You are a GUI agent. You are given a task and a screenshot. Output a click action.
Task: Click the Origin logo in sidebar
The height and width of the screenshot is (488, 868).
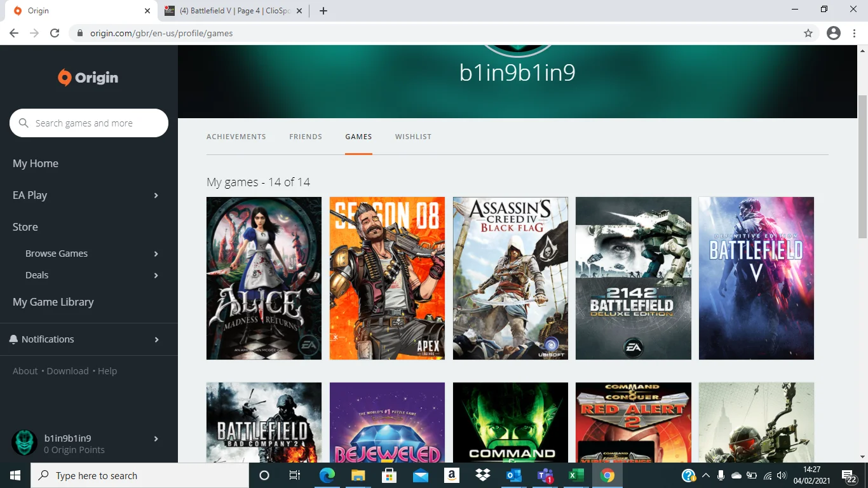point(88,78)
